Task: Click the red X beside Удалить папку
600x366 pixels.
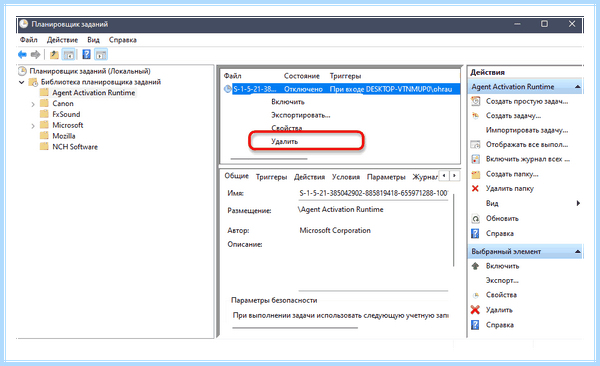Action: pos(475,188)
